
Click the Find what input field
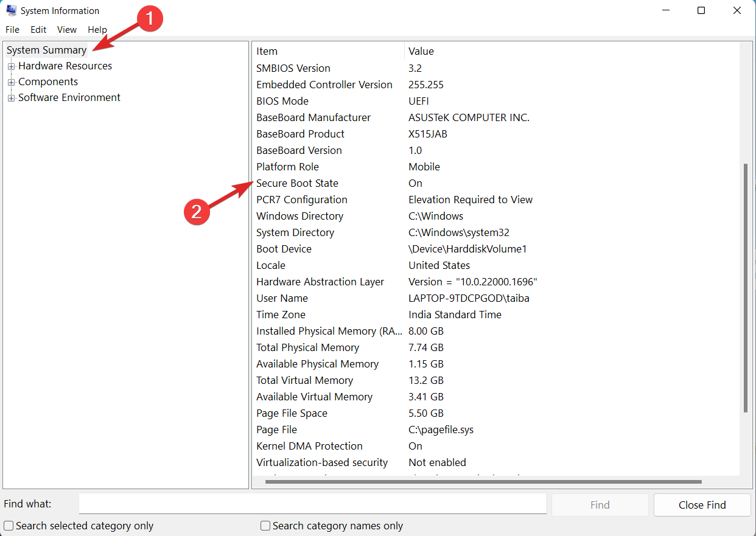(x=313, y=504)
